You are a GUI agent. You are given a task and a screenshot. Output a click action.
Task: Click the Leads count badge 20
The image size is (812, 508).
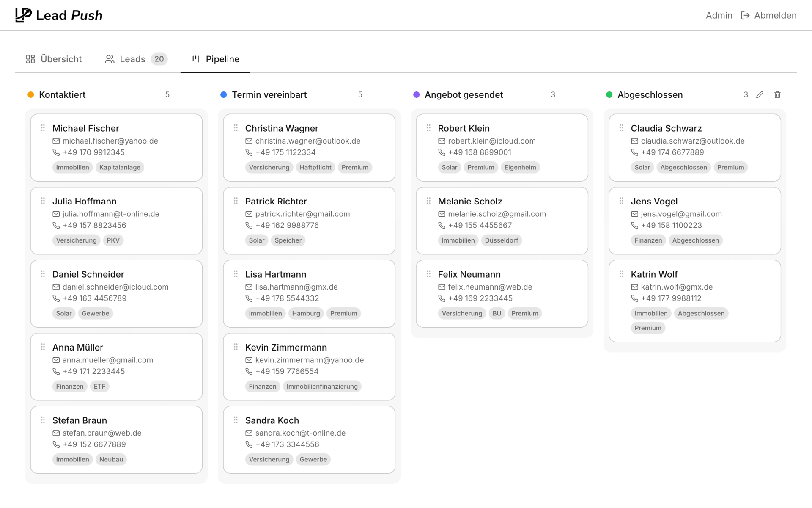click(x=159, y=59)
